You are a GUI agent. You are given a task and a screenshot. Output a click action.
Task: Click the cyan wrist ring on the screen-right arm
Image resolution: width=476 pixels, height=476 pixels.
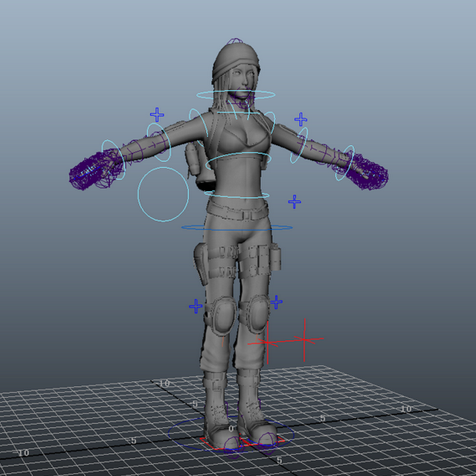tap(345, 163)
